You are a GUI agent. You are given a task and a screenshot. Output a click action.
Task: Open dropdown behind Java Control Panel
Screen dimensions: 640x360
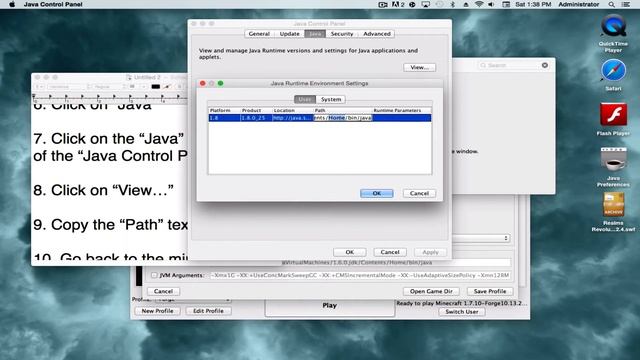pos(481,238)
